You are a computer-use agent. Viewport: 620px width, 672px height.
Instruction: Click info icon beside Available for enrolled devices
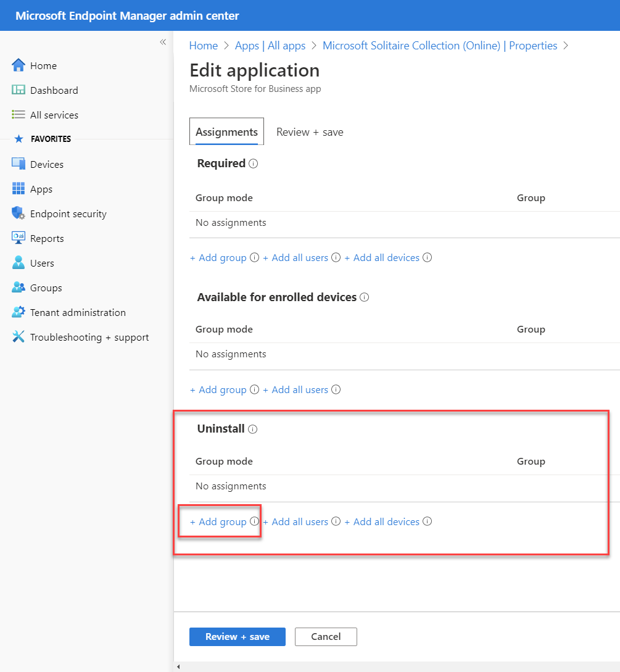[364, 297]
